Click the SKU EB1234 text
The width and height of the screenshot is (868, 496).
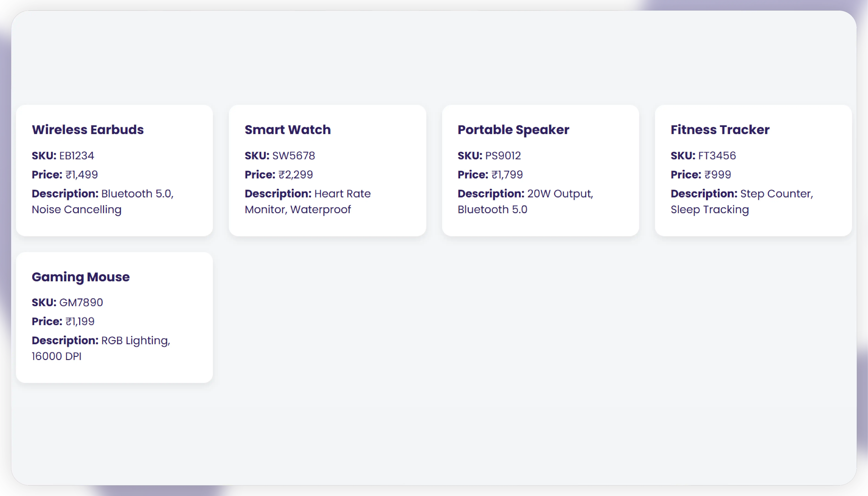pyautogui.click(x=77, y=156)
